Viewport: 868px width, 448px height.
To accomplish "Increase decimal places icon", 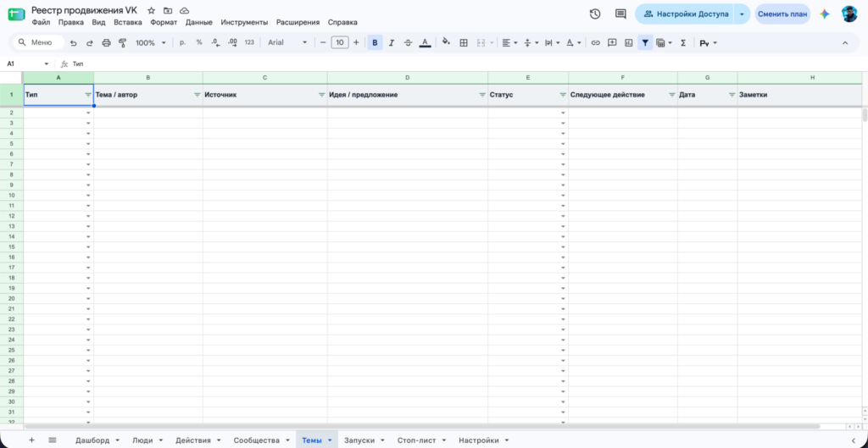I will pos(232,42).
